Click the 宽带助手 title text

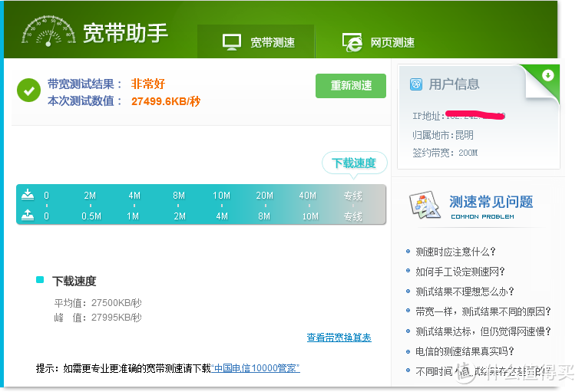point(125,33)
